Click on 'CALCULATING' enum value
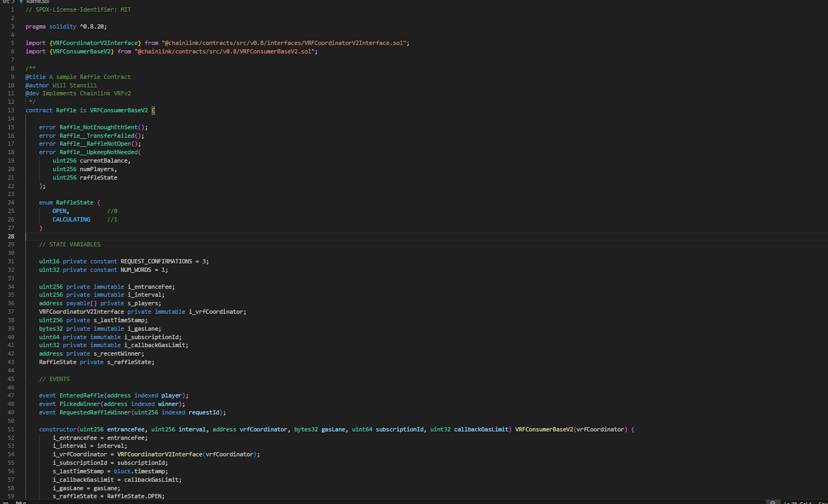This screenshot has height=504, width=828. tap(71, 219)
